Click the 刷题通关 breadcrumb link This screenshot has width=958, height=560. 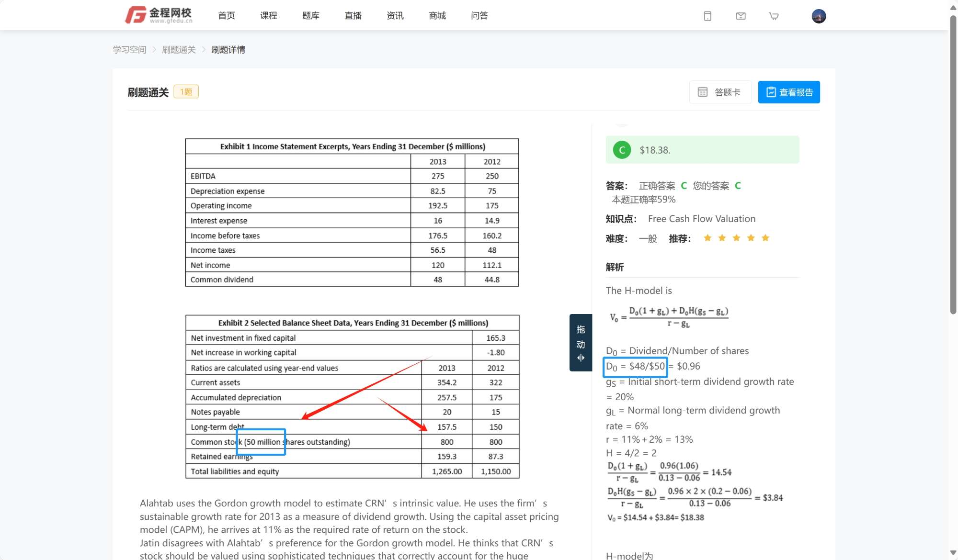[x=179, y=50]
